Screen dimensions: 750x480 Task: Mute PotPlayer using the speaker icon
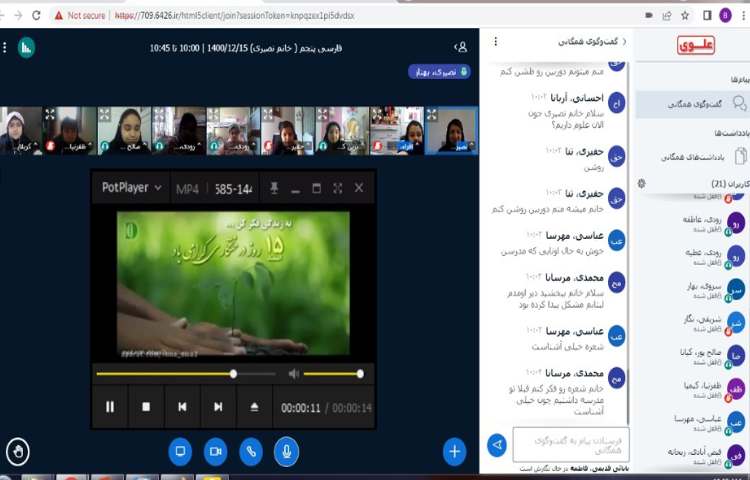(x=294, y=374)
